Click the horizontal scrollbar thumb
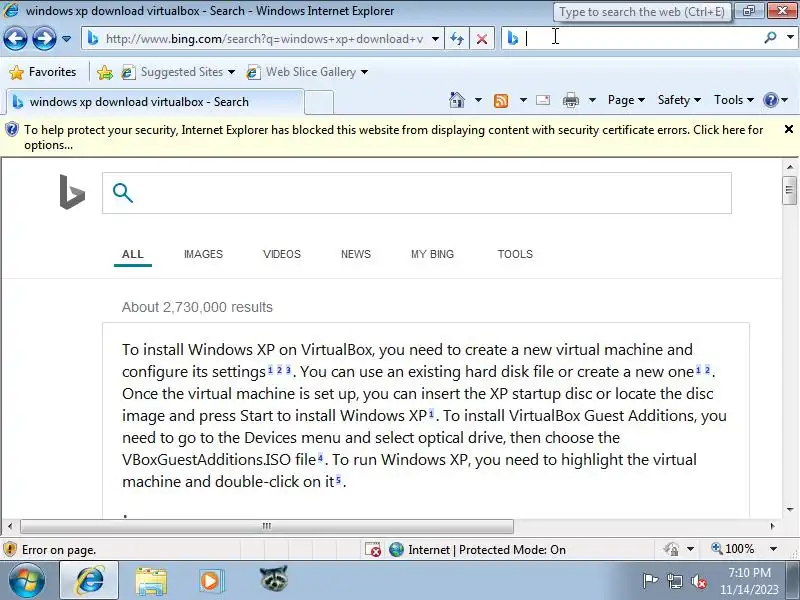 pos(266,526)
